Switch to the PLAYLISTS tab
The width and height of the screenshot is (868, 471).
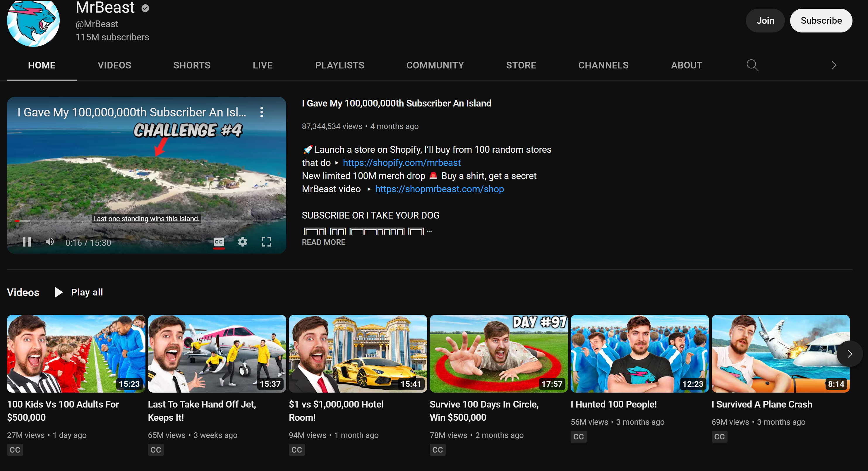pyautogui.click(x=340, y=65)
